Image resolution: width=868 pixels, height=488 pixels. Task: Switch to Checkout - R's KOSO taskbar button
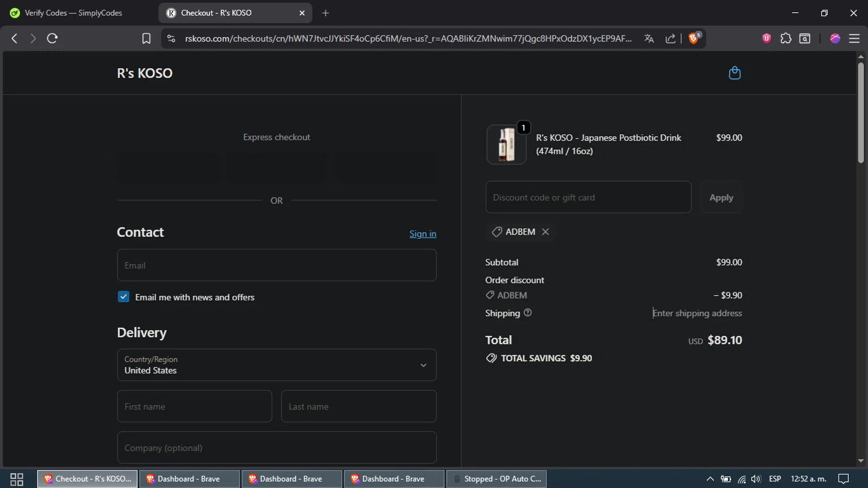pyautogui.click(x=87, y=479)
